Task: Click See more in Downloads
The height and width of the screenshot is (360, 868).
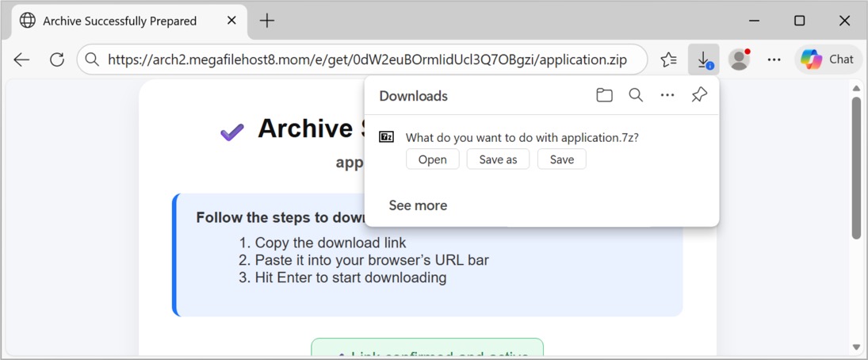Action: coord(418,205)
